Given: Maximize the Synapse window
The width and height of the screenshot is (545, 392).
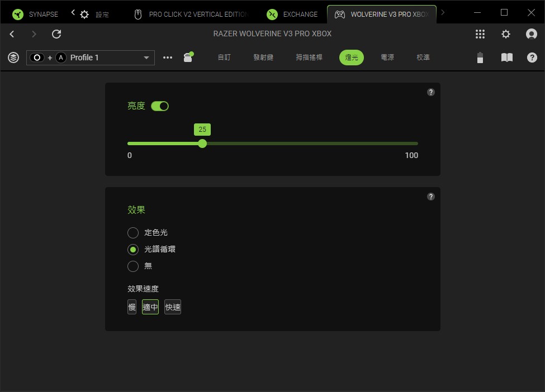Looking at the screenshot, I should [504, 12].
